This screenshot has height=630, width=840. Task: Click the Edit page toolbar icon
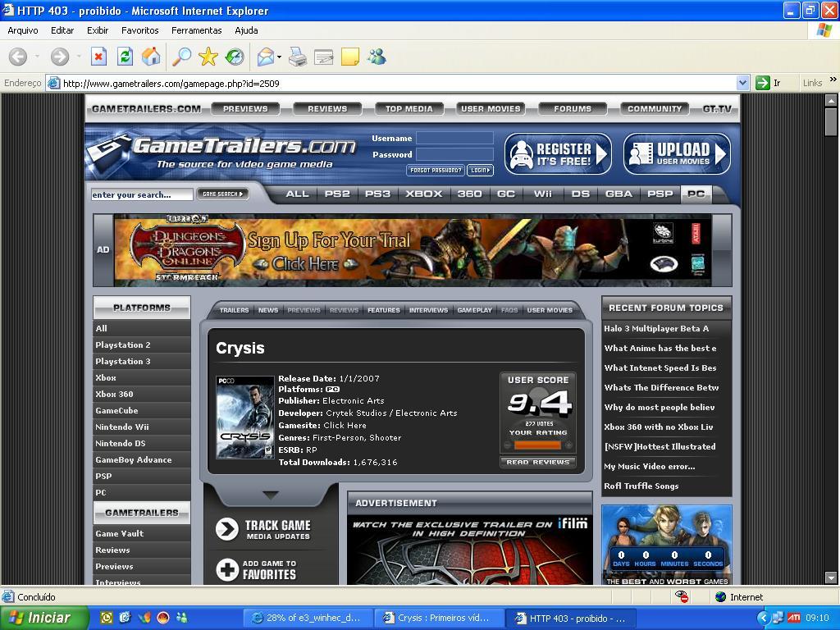(x=323, y=57)
